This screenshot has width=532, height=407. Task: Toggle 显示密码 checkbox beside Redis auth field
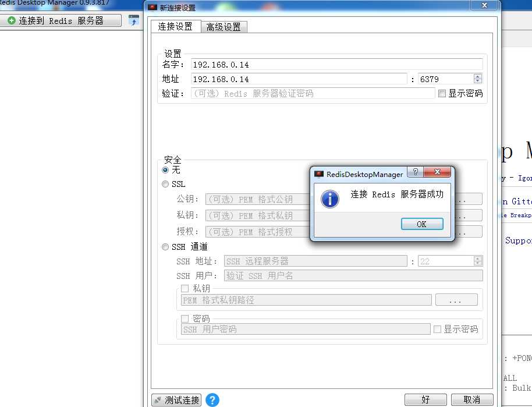pyautogui.click(x=442, y=93)
